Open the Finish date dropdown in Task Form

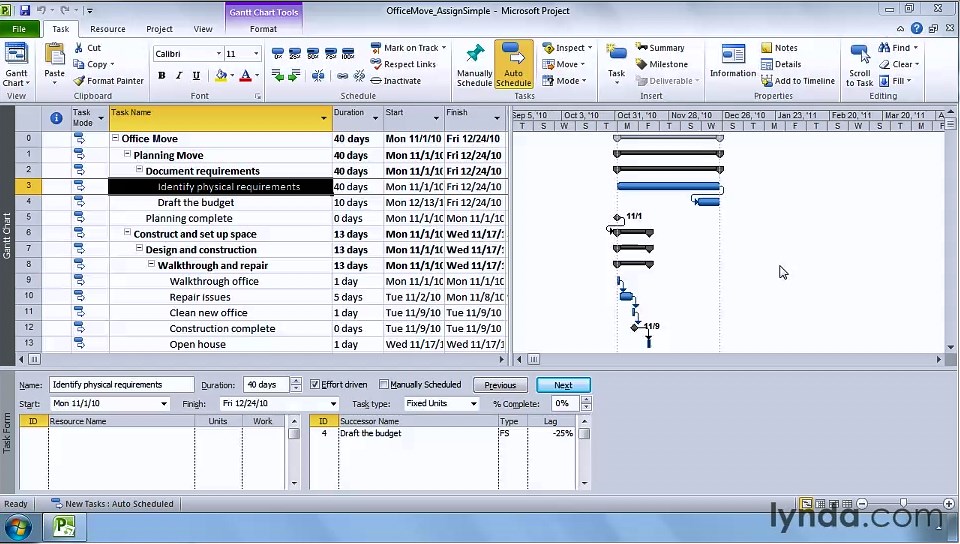pyautogui.click(x=333, y=403)
